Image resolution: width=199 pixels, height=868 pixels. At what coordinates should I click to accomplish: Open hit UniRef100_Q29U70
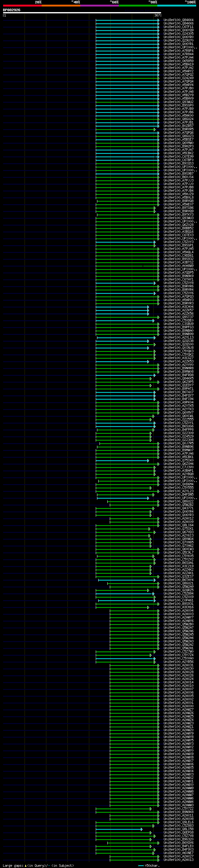178,40
